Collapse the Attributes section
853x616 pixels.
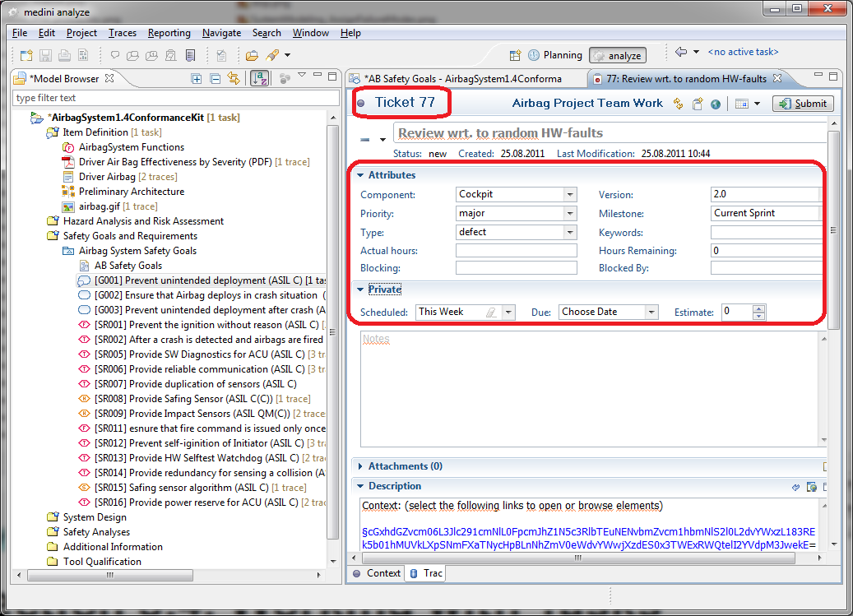(360, 175)
